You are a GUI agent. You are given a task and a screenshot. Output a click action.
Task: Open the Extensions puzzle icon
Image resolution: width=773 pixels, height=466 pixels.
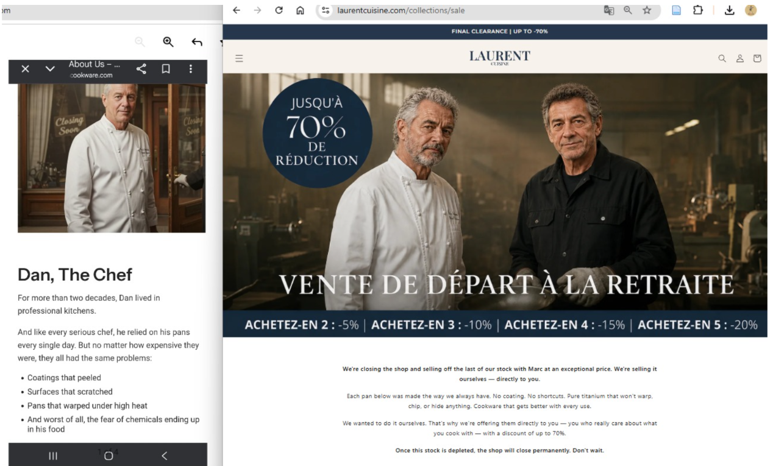pyautogui.click(x=698, y=10)
